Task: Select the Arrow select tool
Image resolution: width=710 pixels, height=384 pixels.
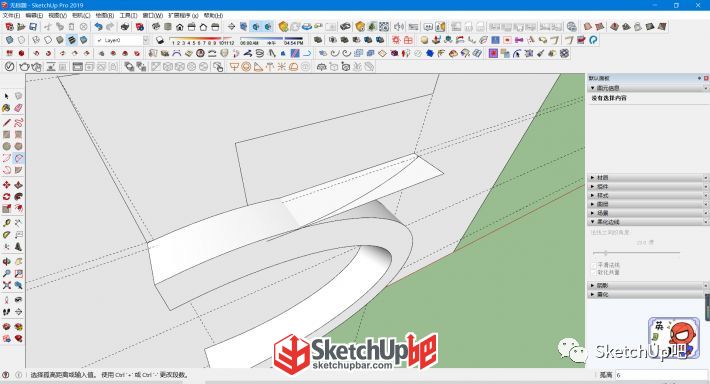Action: point(6,96)
